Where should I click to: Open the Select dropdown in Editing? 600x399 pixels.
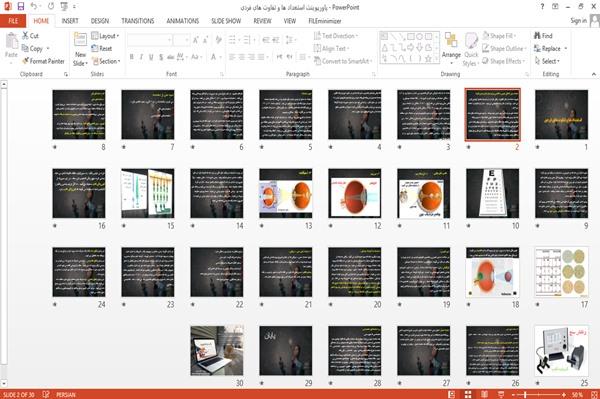pos(547,61)
